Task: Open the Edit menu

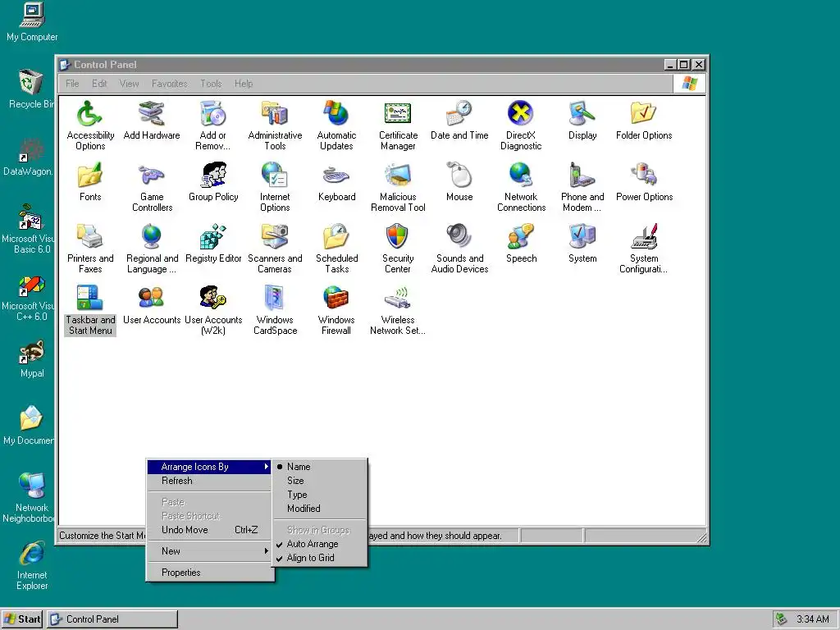Action: coord(99,84)
